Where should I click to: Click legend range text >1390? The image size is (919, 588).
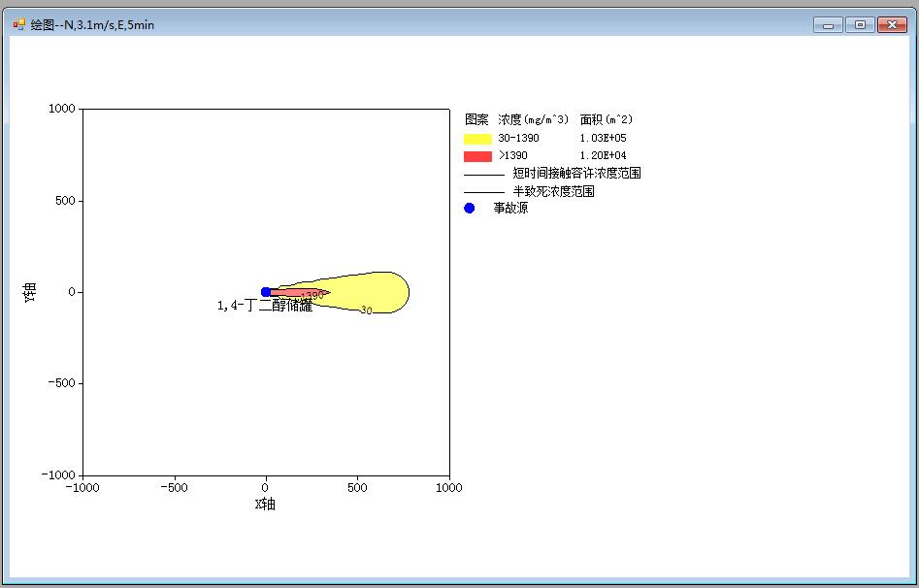512,155
